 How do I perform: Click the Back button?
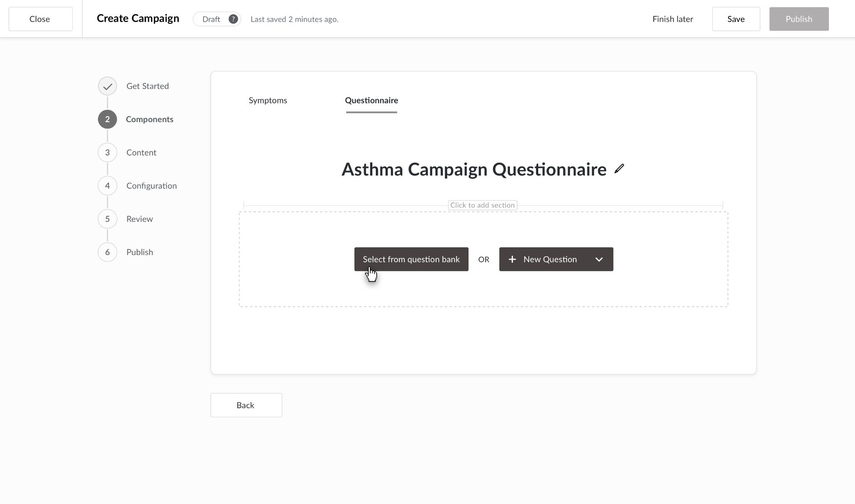point(246,405)
